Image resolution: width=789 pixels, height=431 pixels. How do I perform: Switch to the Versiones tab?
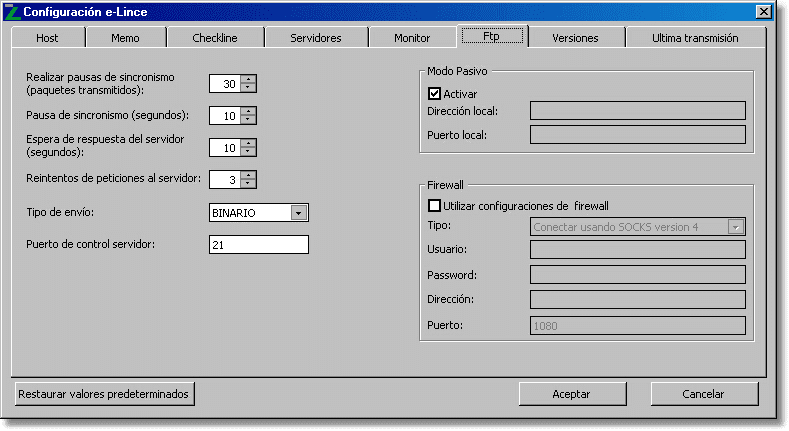[x=575, y=38]
